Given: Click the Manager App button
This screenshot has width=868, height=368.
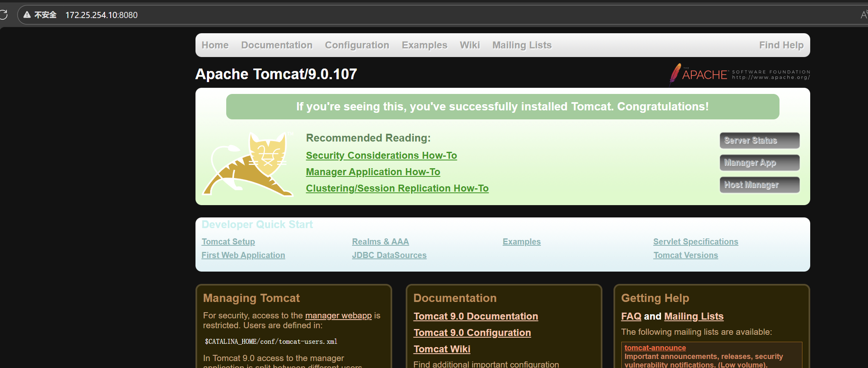Looking at the screenshot, I should coord(759,162).
